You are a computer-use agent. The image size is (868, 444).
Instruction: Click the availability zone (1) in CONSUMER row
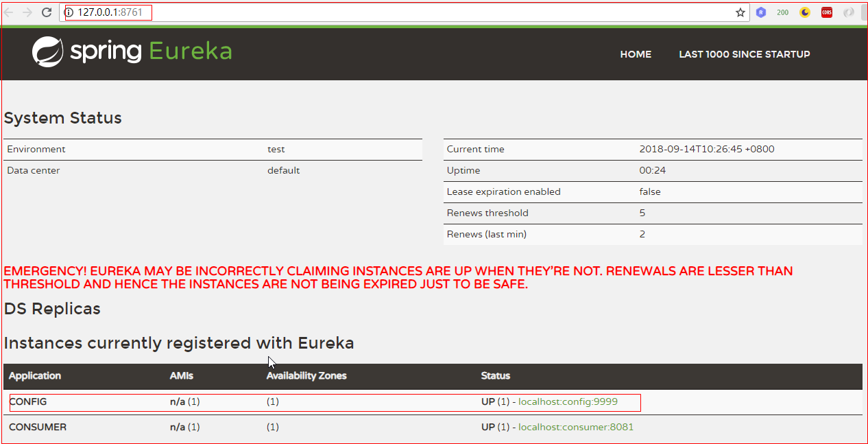273,427
